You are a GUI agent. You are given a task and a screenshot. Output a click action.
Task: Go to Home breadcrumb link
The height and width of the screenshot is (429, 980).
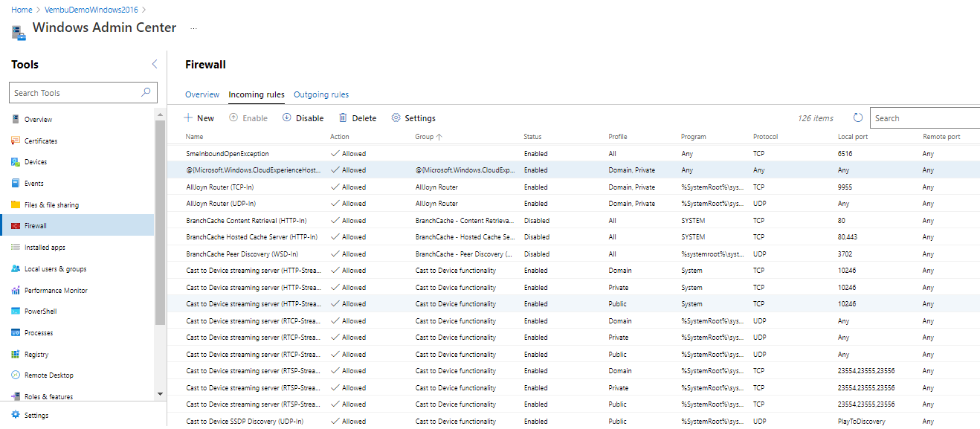(x=22, y=10)
